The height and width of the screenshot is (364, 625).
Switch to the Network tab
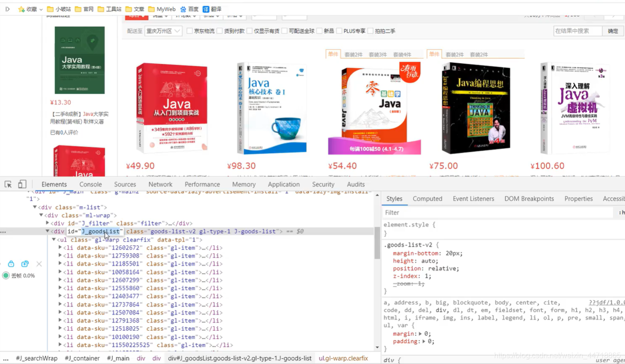160,184
